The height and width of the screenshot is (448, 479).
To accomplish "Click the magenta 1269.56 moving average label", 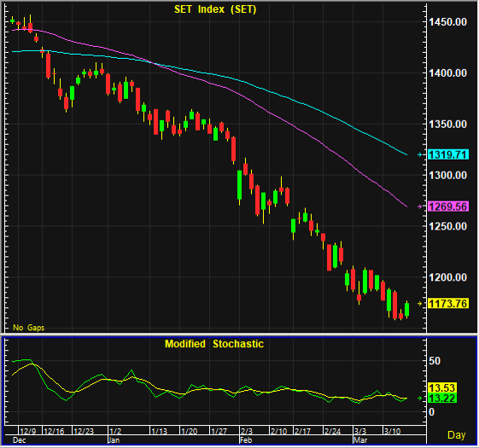I will pos(448,207).
